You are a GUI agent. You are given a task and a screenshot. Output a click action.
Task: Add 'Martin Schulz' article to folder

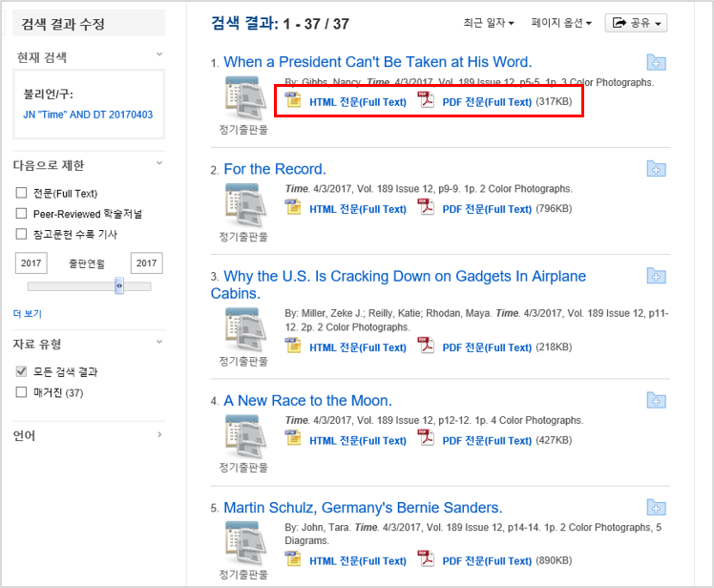coord(656,508)
